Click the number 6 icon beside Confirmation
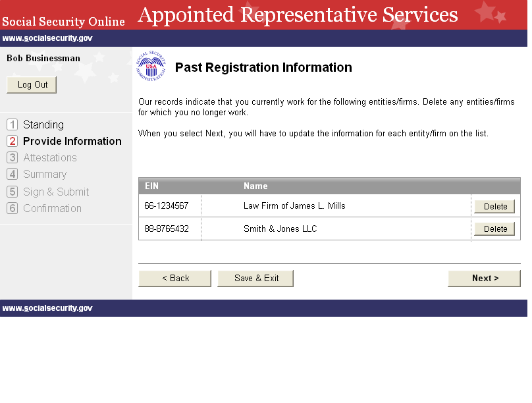This screenshot has width=532, height=403. coord(12,208)
